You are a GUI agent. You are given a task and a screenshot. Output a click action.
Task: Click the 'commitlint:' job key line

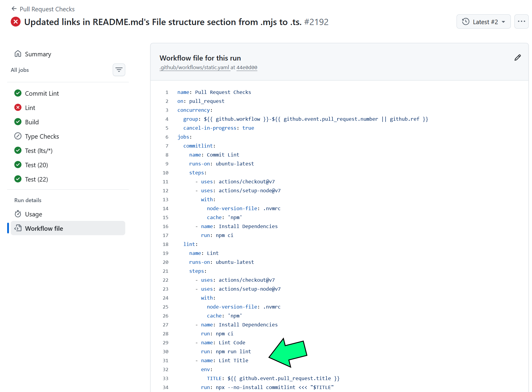199,146
